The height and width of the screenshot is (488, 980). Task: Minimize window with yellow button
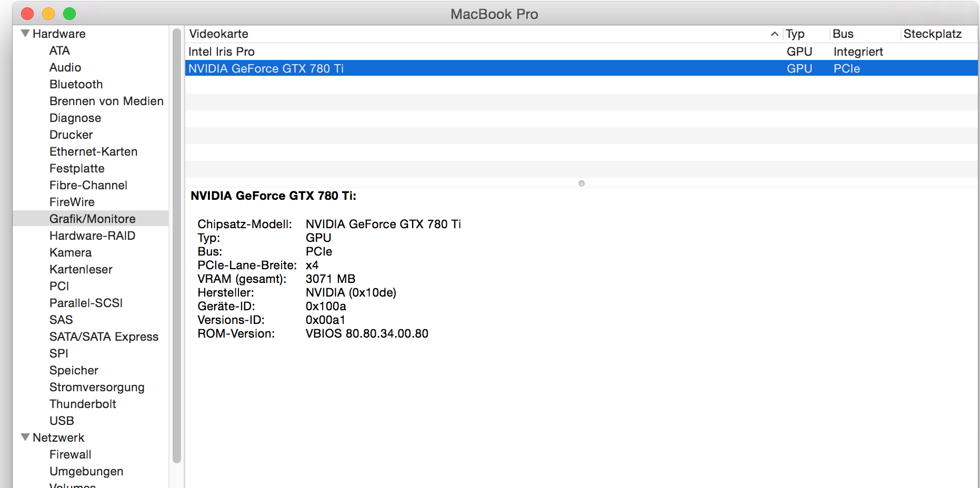pyautogui.click(x=48, y=14)
